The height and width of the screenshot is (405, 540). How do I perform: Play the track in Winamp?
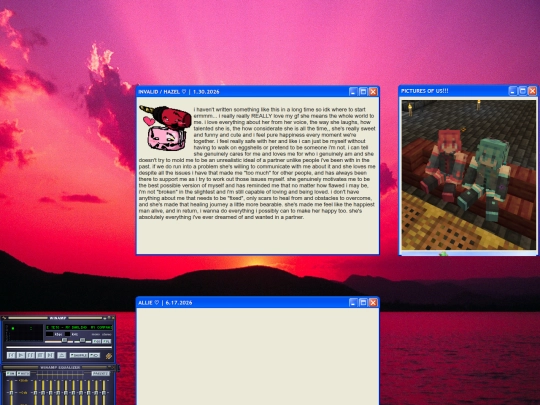[21, 355]
